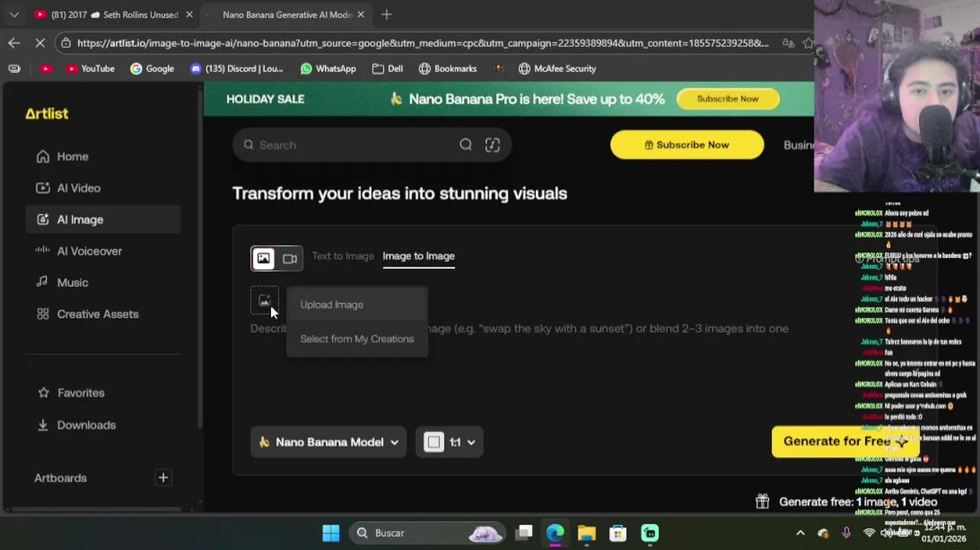Select the Image to Image tab

click(418, 256)
